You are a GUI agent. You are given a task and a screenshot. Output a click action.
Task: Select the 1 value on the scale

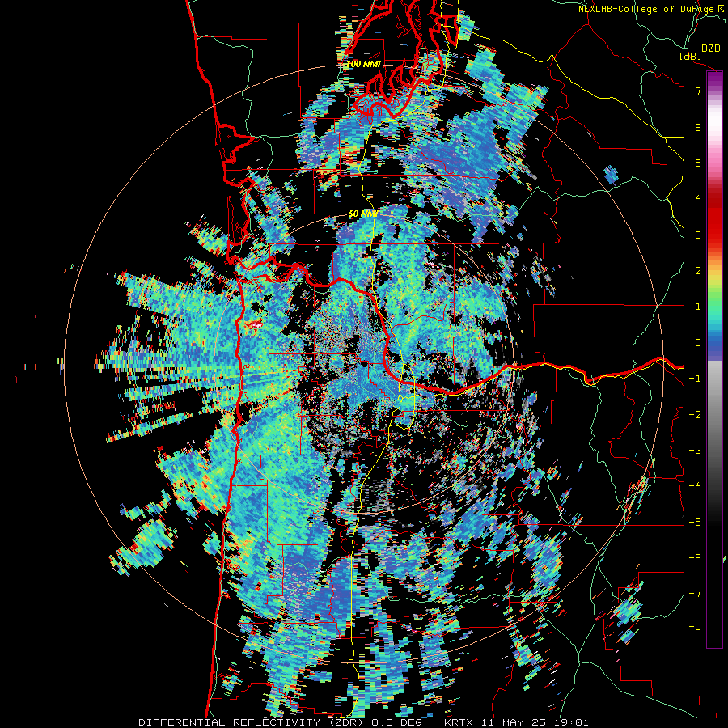[698, 307]
